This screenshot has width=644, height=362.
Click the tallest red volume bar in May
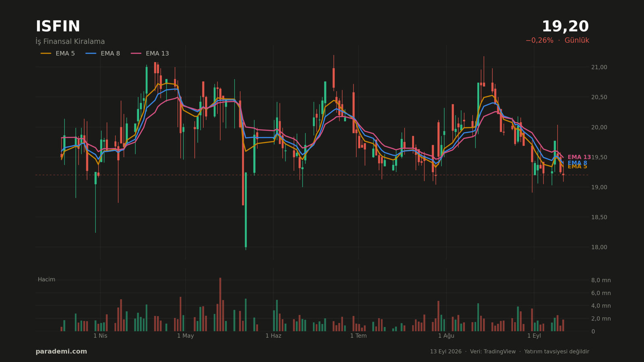(220, 304)
